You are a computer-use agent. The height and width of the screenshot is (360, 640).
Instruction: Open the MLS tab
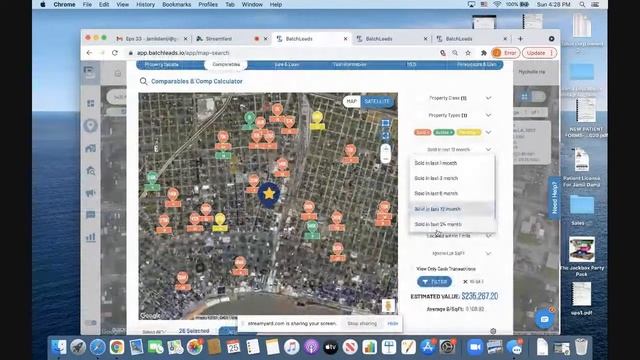pos(411,64)
